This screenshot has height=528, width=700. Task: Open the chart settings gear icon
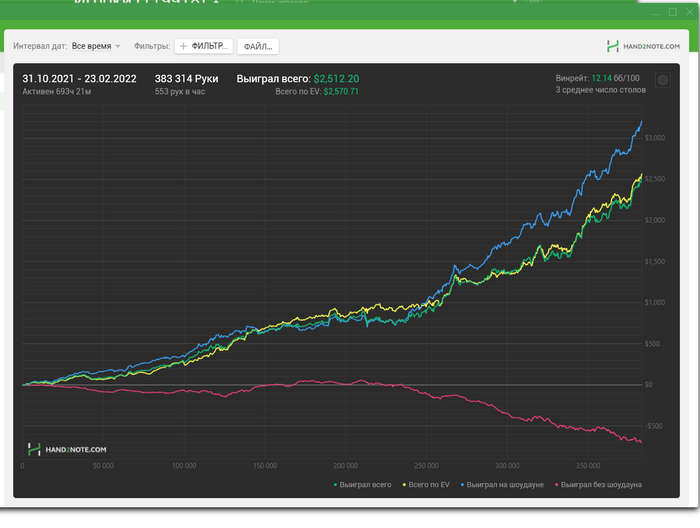click(662, 80)
